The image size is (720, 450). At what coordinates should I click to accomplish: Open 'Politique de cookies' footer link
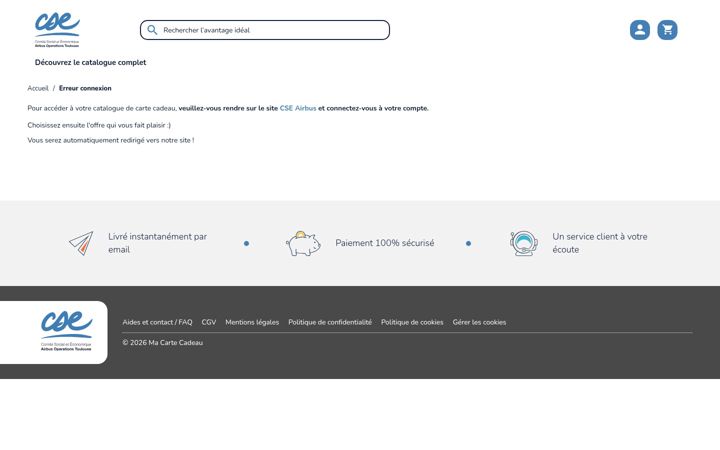pos(412,322)
